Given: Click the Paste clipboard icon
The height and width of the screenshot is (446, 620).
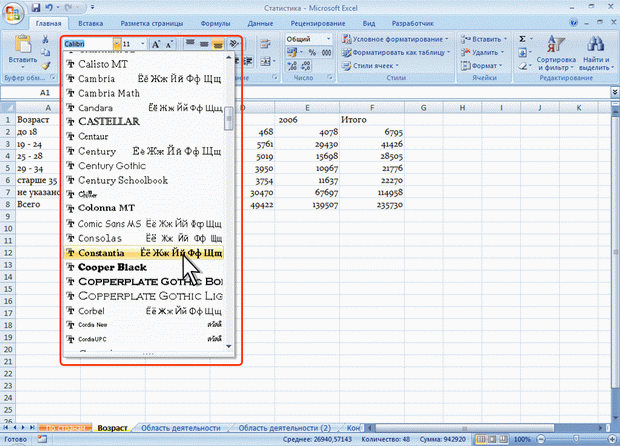Looking at the screenshot, I should [23, 44].
